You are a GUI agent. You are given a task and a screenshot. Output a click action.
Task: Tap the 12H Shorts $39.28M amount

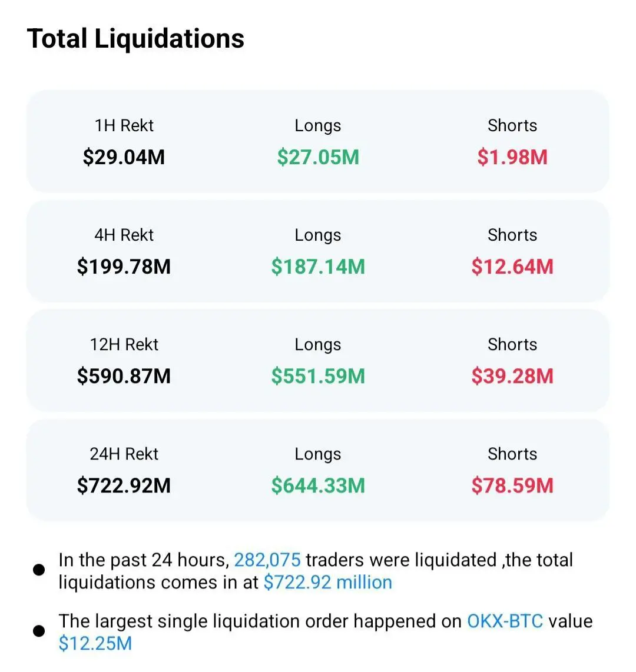[512, 376]
